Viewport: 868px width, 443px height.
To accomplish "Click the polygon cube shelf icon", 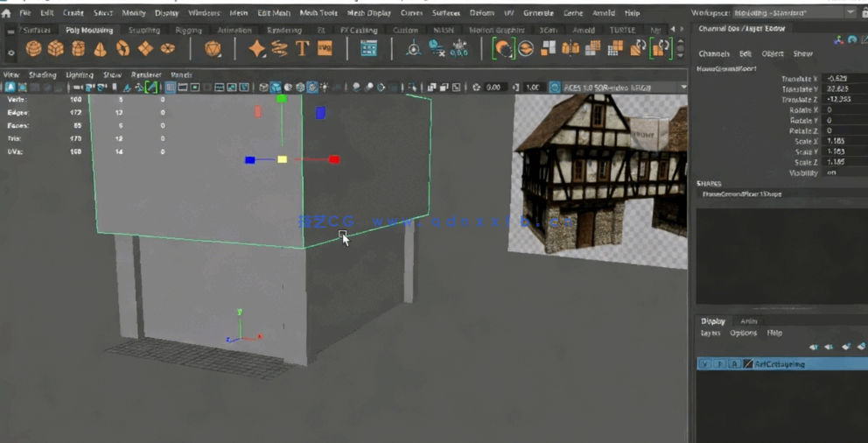I will tap(56, 49).
